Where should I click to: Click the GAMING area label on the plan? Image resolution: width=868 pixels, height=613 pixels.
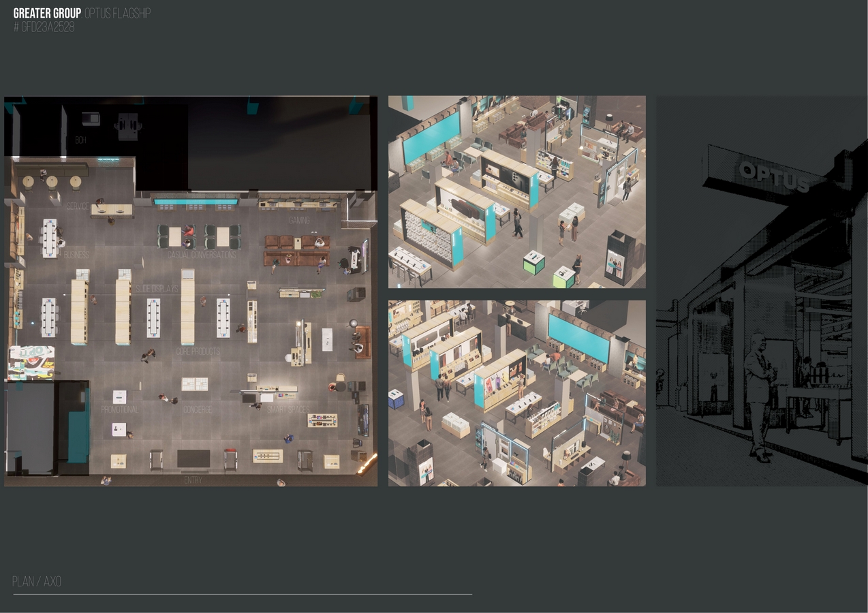coord(300,221)
